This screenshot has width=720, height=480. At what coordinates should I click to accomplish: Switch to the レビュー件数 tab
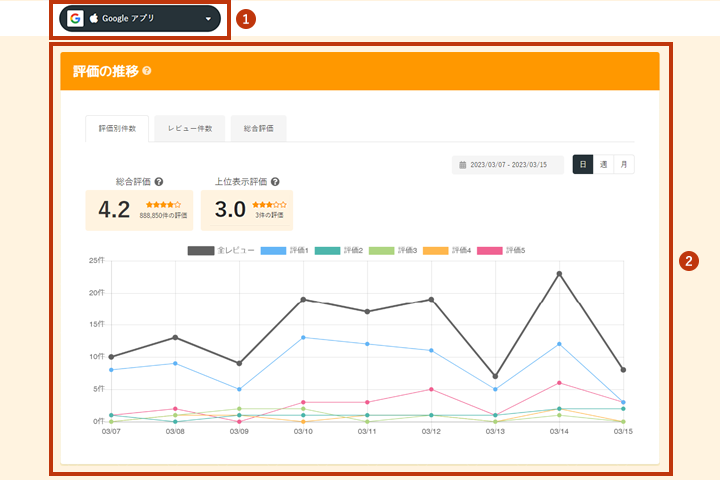tap(189, 129)
